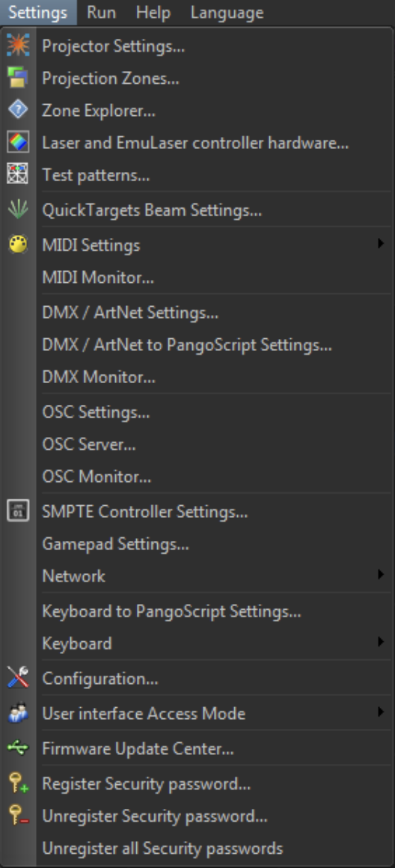The width and height of the screenshot is (395, 868).
Task: Expand the MIDI Settings submenu arrow
Action: pyautogui.click(x=381, y=244)
